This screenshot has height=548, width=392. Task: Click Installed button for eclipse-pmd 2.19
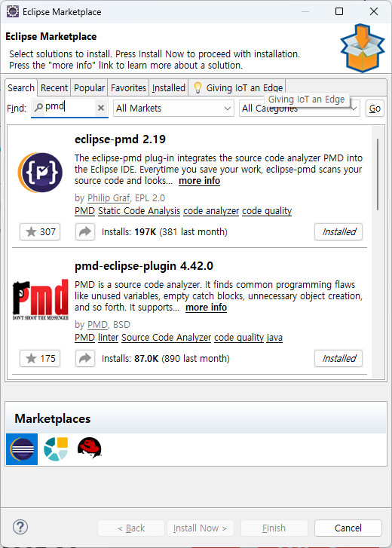338,231
